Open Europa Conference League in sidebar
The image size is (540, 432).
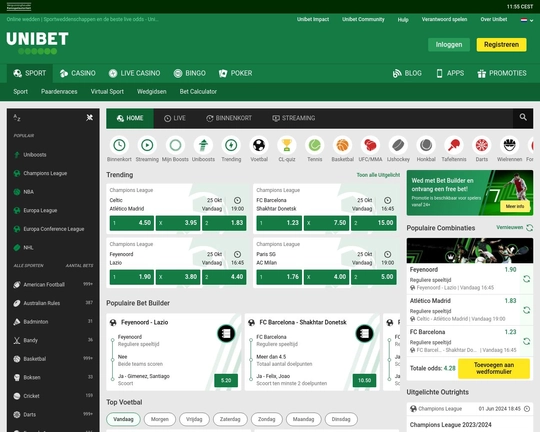coord(53,229)
